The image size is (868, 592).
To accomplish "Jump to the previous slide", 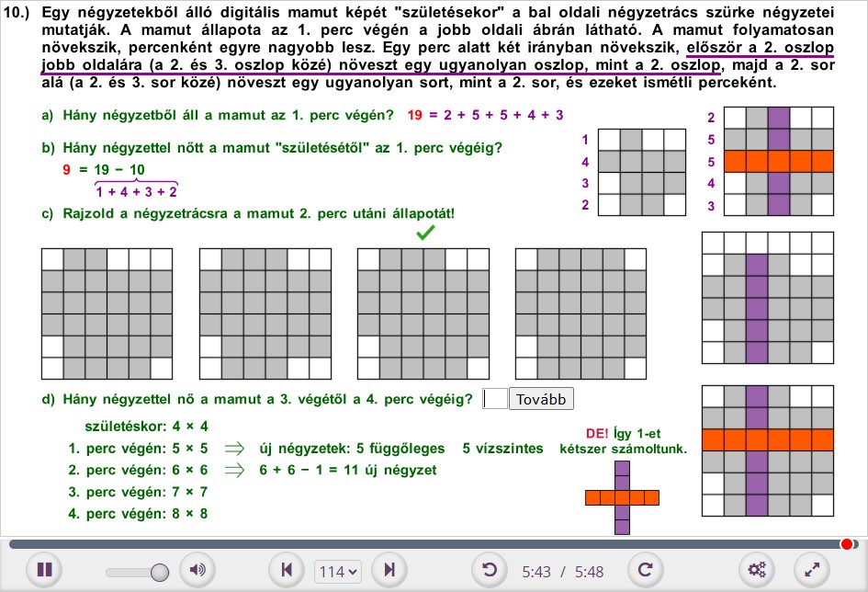I will coord(287,571).
